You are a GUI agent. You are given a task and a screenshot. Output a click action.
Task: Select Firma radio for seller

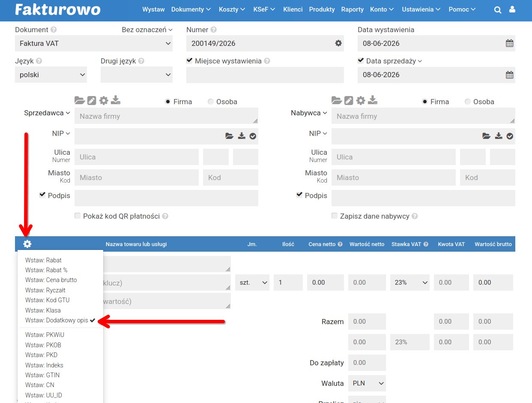tap(168, 102)
